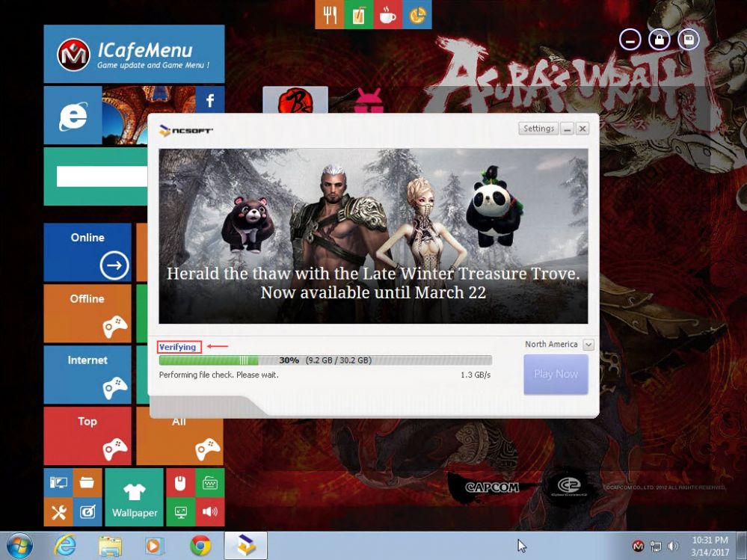This screenshot has height=560, width=747.
Task: Click NCSOFT launcher taskbar button
Action: pos(246,547)
